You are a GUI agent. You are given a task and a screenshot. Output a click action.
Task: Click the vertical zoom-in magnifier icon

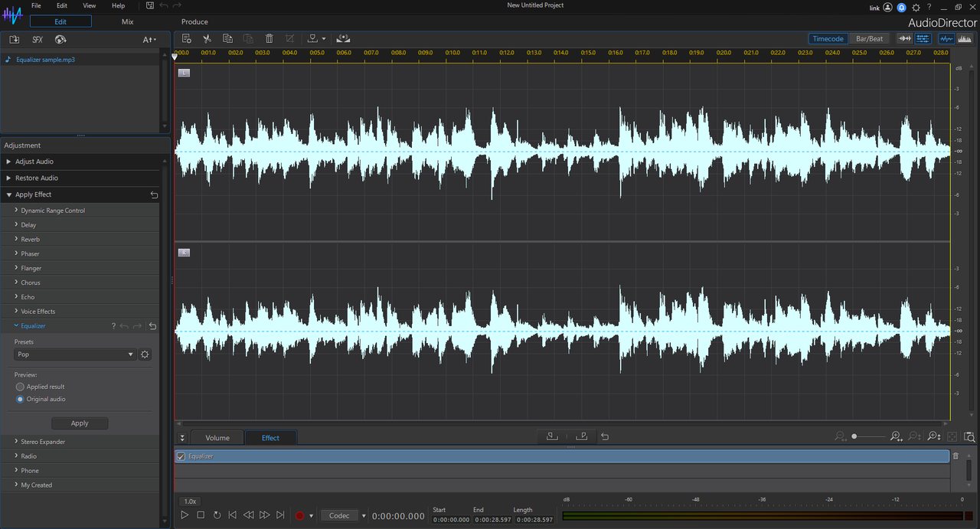[x=934, y=436]
